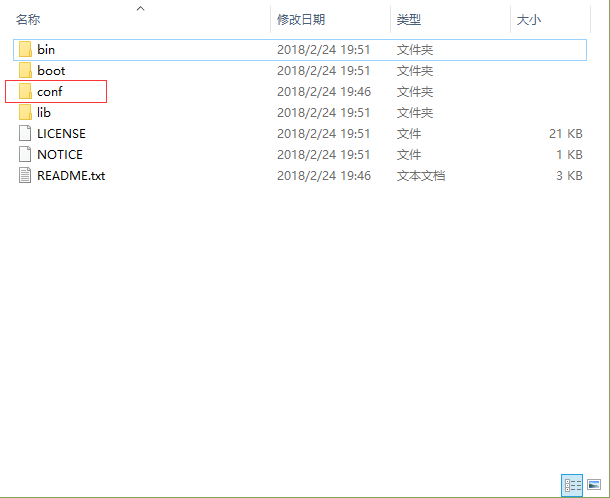Select the folder name 'boot'
The height and width of the screenshot is (498, 610).
point(51,70)
